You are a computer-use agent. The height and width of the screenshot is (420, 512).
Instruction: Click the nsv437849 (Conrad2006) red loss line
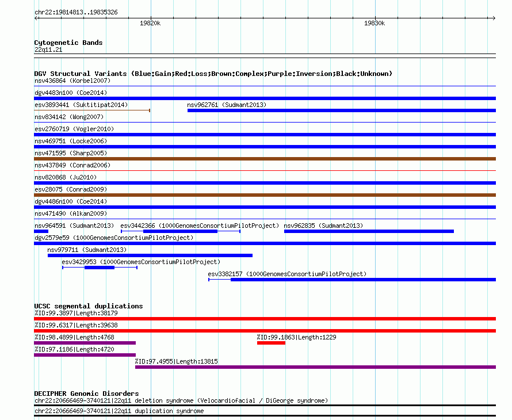point(265,170)
